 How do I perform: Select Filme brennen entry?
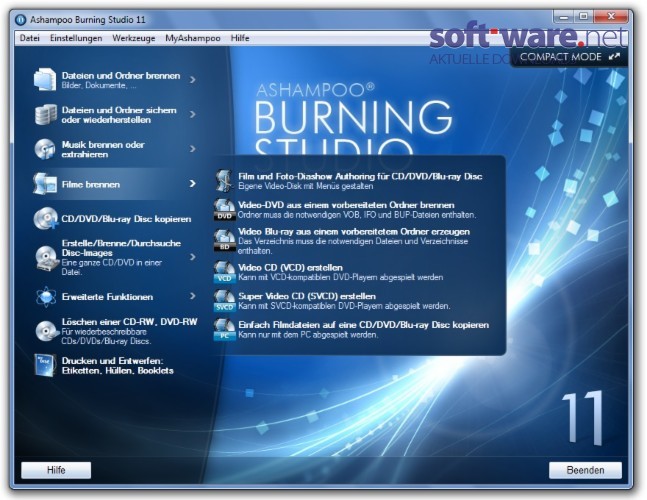pos(91,184)
